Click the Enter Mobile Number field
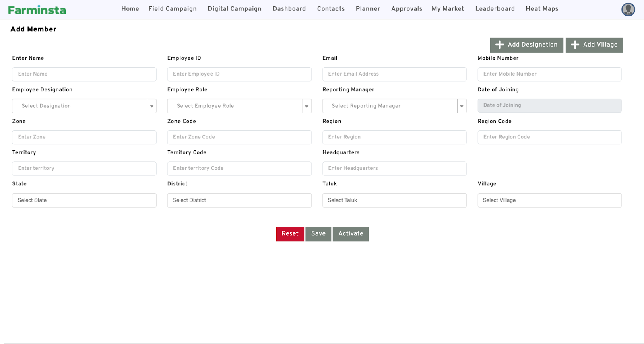Image resolution: width=644 pixels, height=344 pixels. pos(549,74)
